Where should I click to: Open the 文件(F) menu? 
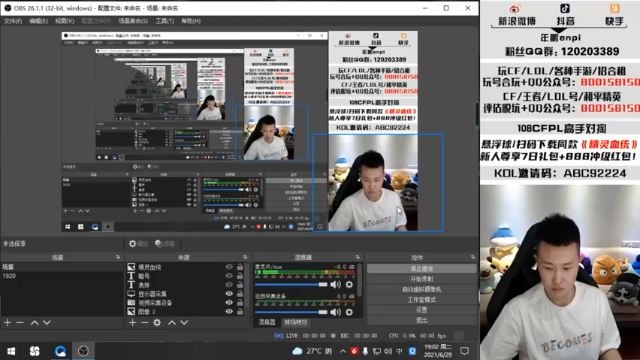[13, 21]
